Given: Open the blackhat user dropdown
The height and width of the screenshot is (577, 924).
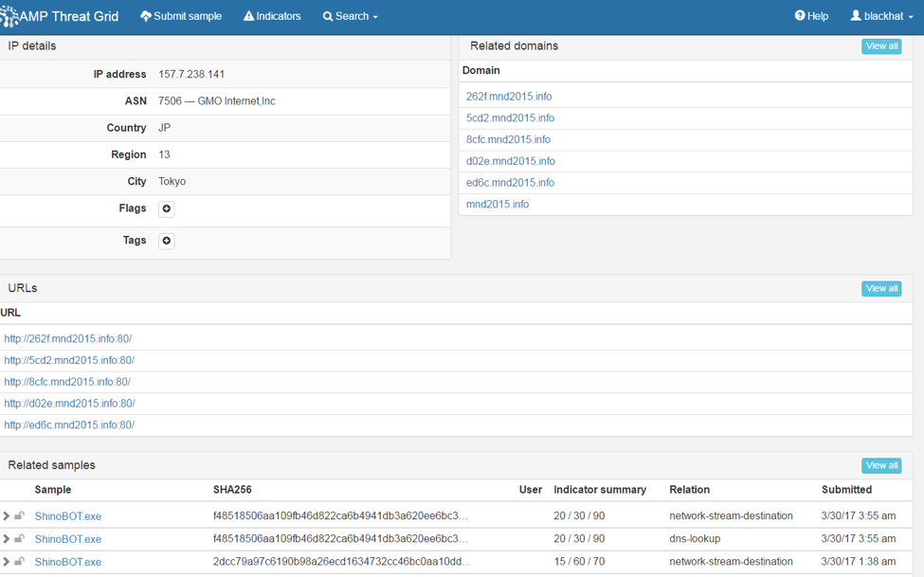Looking at the screenshot, I should pos(881,16).
